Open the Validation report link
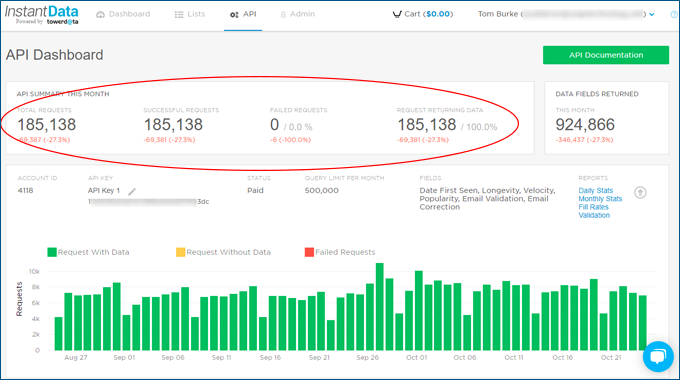Viewport: 680px width, 380px height. tap(594, 215)
